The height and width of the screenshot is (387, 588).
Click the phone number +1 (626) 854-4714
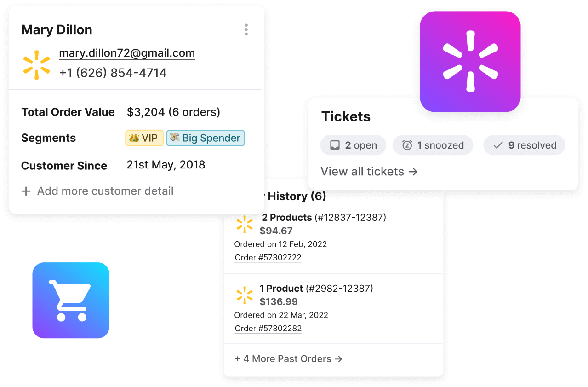click(113, 73)
